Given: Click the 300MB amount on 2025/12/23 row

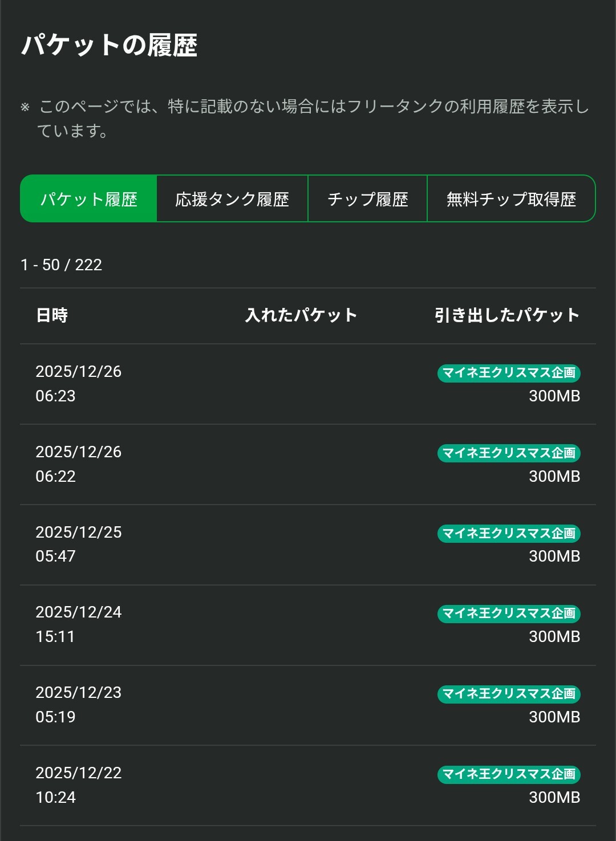Looking at the screenshot, I should (x=554, y=717).
